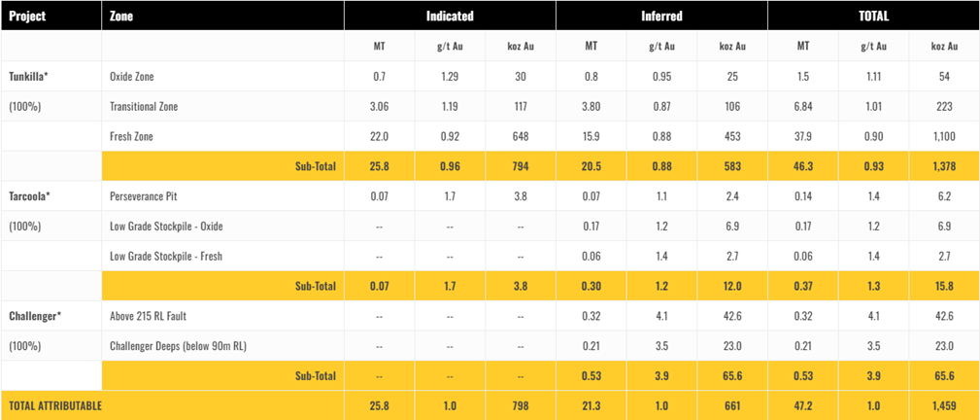Click the Above 215 RL Fault cell

click(x=147, y=316)
